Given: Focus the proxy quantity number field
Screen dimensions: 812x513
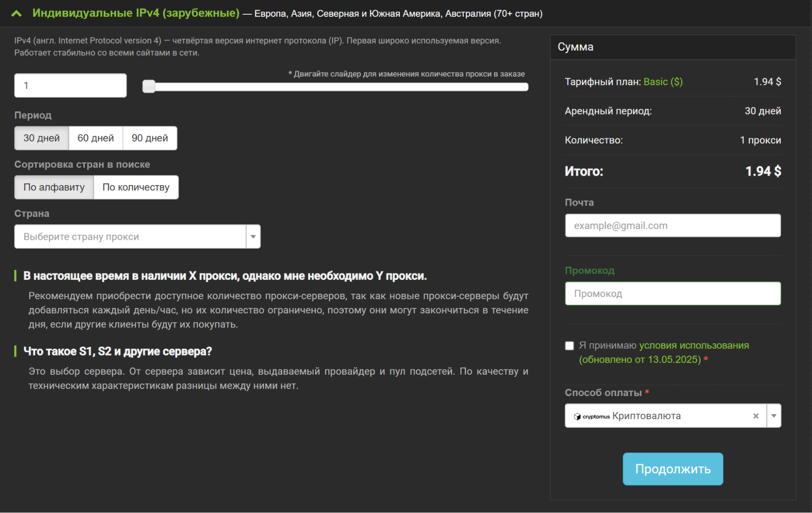Looking at the screenshot, I should pyautogui.click(x=70, y=85).
